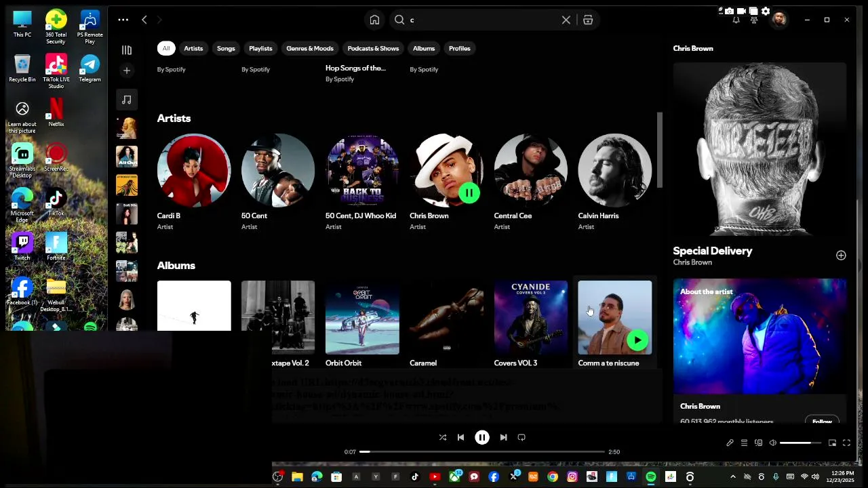Screen dimensions: 868x488
Task: Open the play queue
Action: pyautogui.click(x=744, y=443)
